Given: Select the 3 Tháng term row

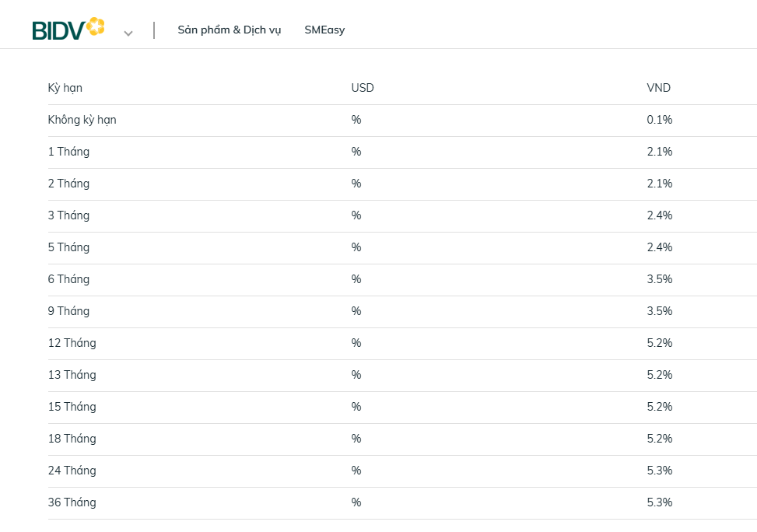Looking at the screenshot, I should 68,215.
